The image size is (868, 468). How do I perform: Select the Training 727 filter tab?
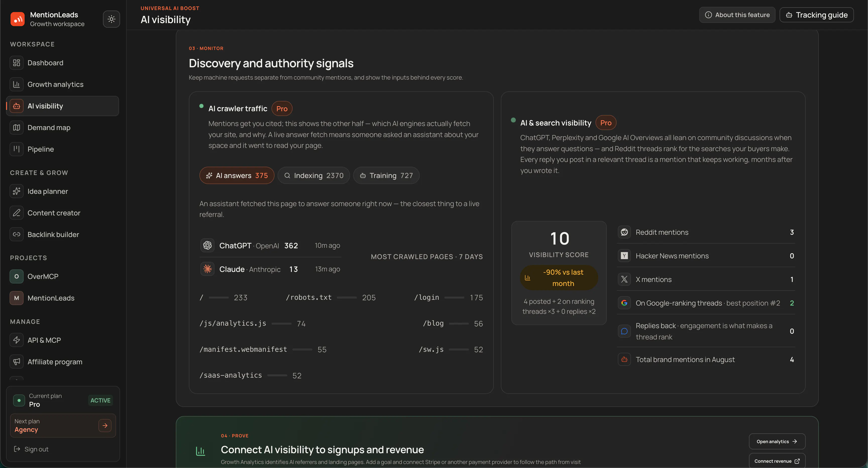386,176
